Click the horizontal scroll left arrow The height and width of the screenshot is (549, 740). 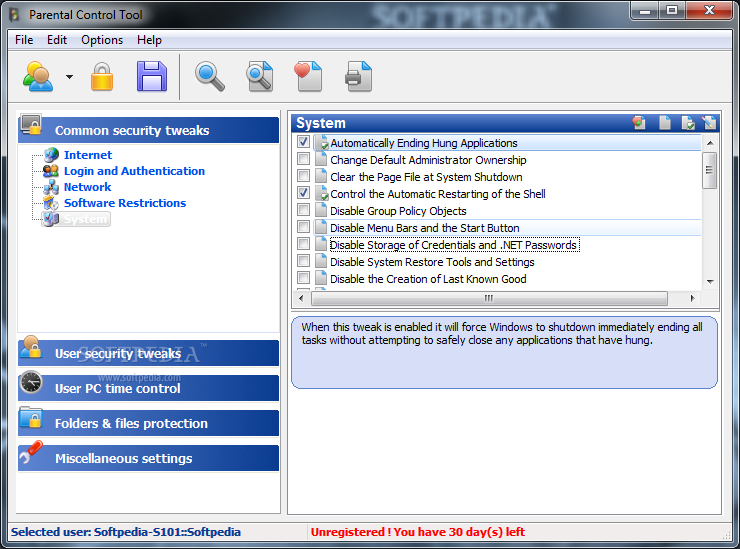[x=302, y=298]
